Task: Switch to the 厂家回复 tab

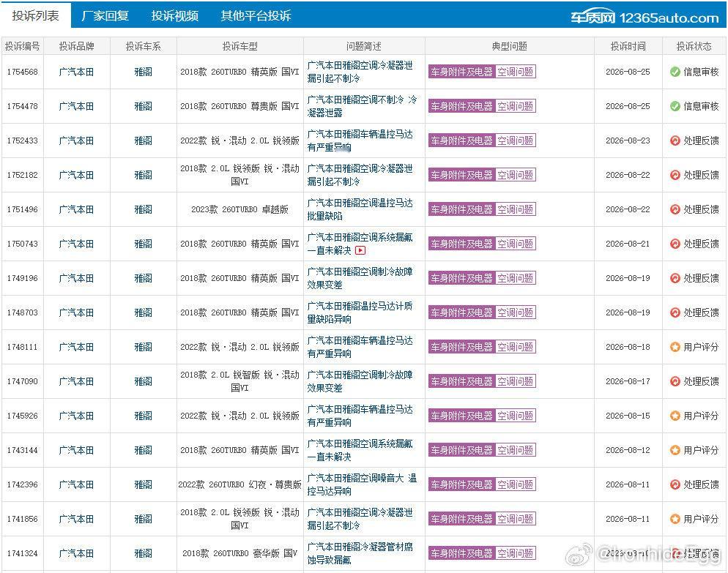Action: click(x=105, y=16)
